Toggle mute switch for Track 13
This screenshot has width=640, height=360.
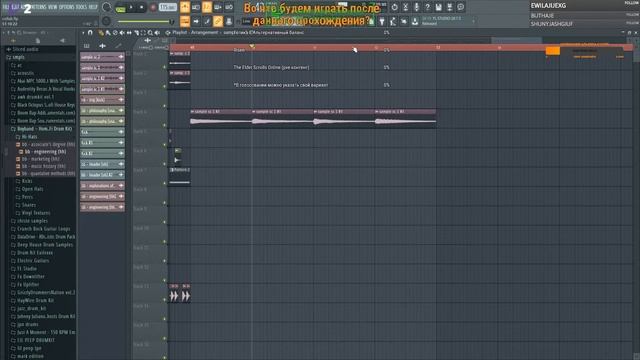[164, 300]
